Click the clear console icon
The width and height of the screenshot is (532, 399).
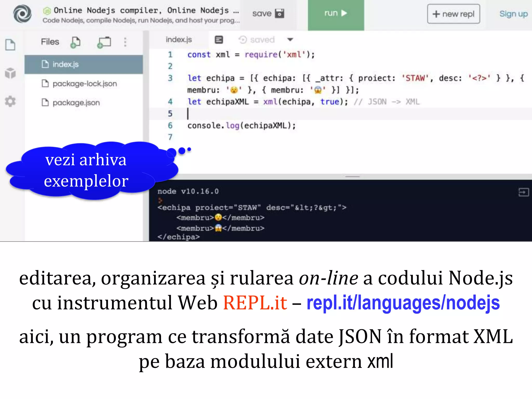coord(523,192)
